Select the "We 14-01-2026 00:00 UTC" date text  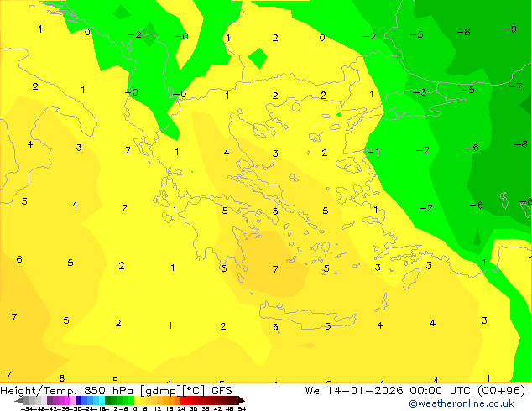(x=389, y=391)
